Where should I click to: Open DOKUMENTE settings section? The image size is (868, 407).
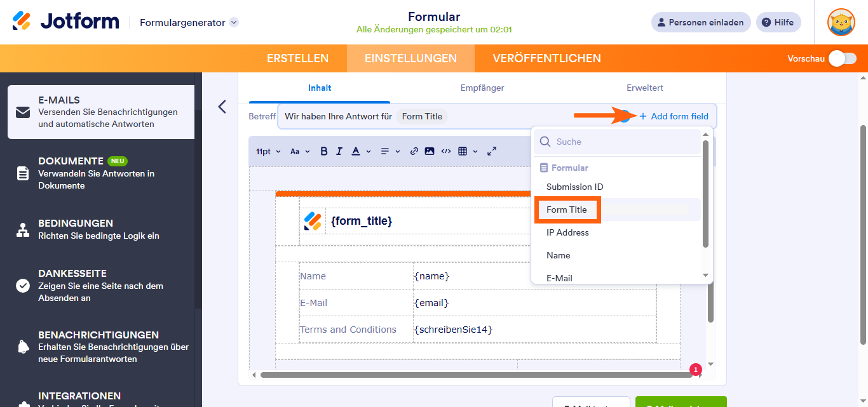pyautogui.click(x=101, y=173)
